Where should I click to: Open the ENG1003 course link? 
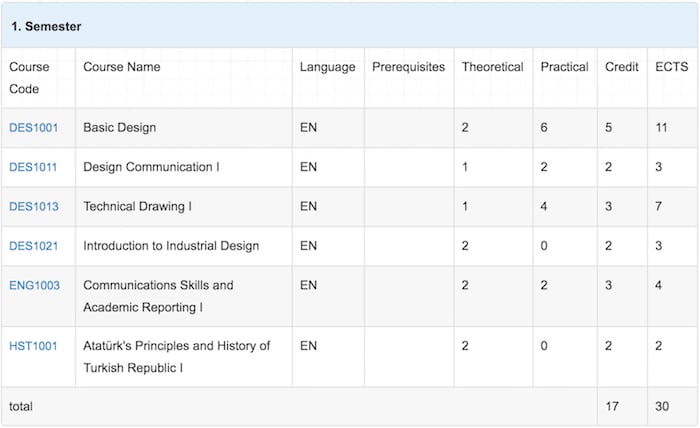point(34,285)
